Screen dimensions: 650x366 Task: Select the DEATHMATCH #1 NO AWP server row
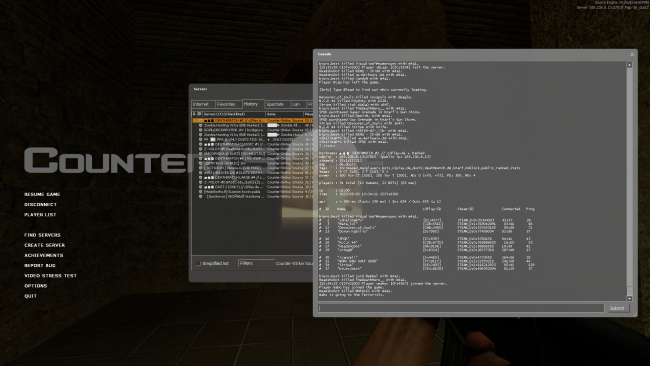[x=252, y=159]
